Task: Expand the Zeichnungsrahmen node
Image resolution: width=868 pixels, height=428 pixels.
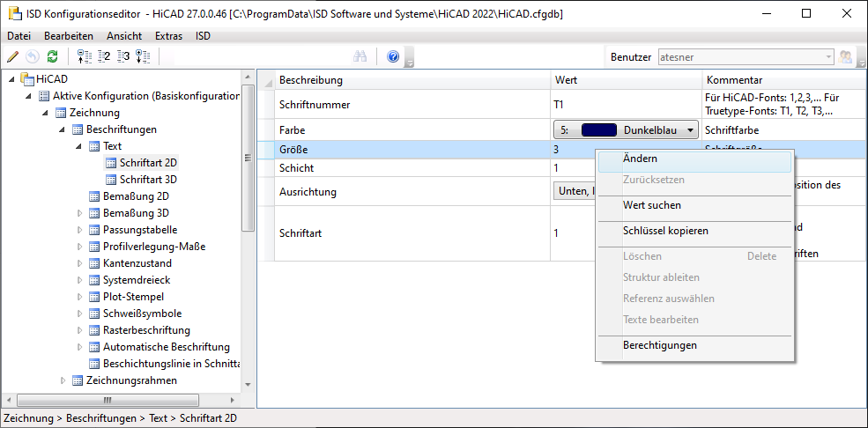Action: pos(63,380)
